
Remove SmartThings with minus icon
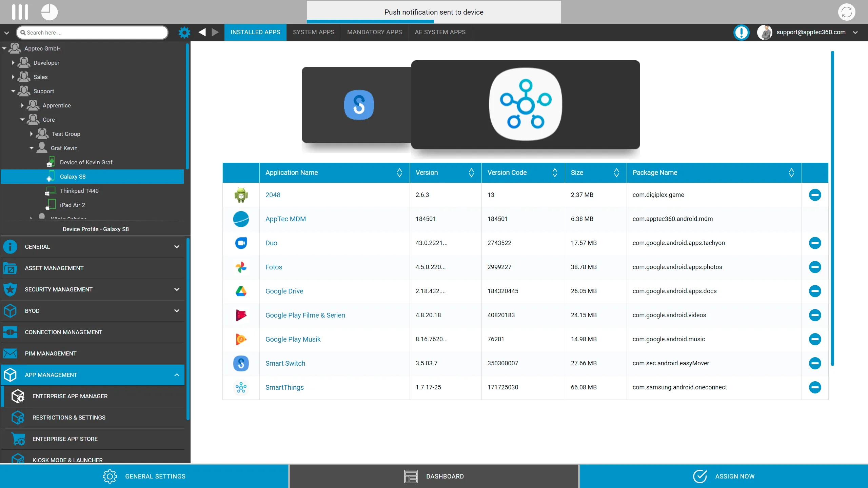point(815,387)
